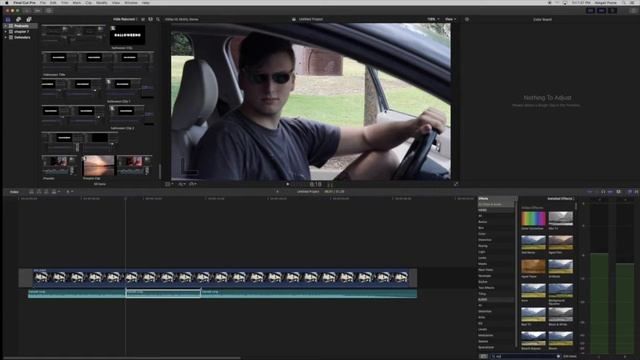640x360 pixels.
Task: Toggle the Inspector panel visibility button
Action: [x=612, y=10]
